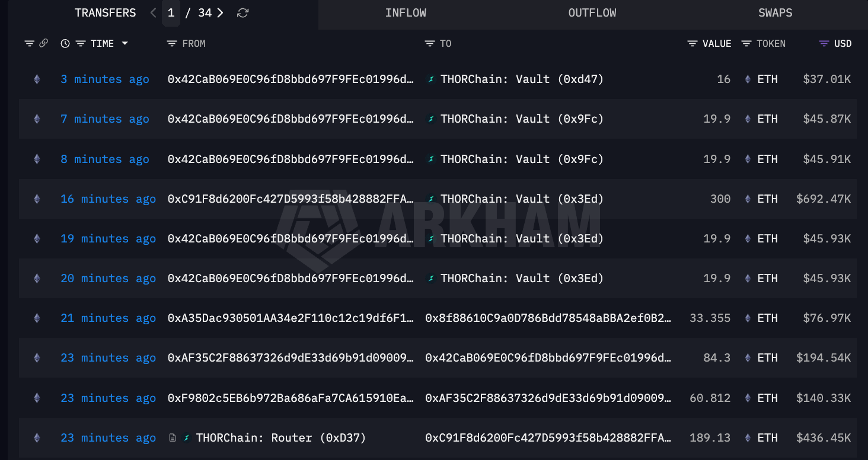
Task: Open FROM address 0xF9802c5EB6b9
Action: (x=291, y=398)
